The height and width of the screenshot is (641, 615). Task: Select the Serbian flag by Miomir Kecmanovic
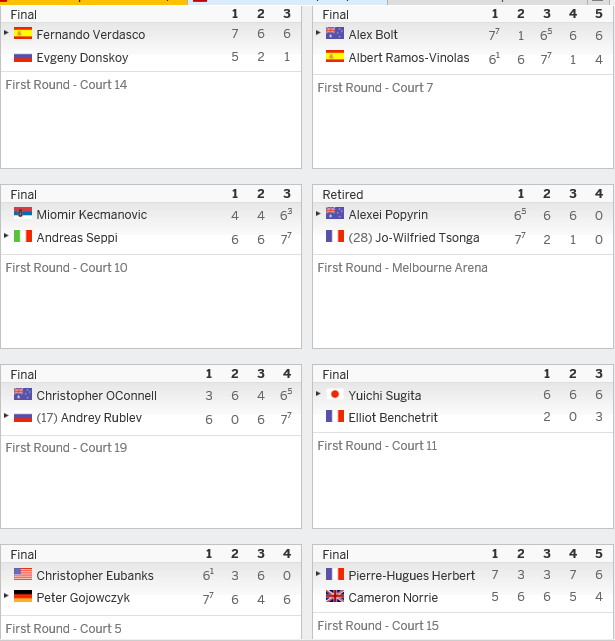click(x=23, y=213)
